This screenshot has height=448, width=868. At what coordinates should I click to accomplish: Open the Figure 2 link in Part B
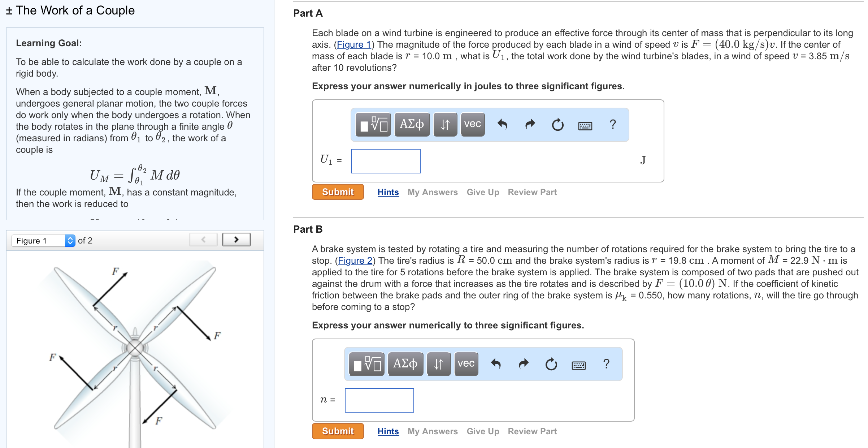pyautogui.click(x=355, y=260)
